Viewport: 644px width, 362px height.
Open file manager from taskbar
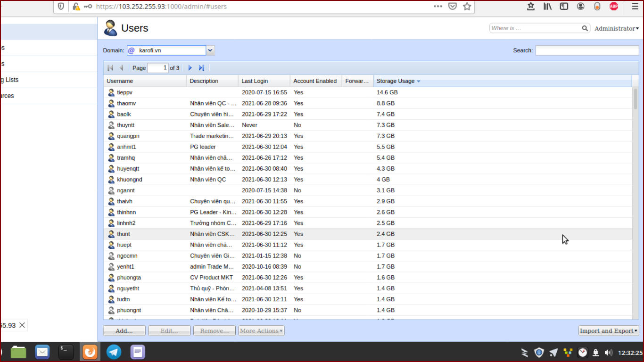18,352
